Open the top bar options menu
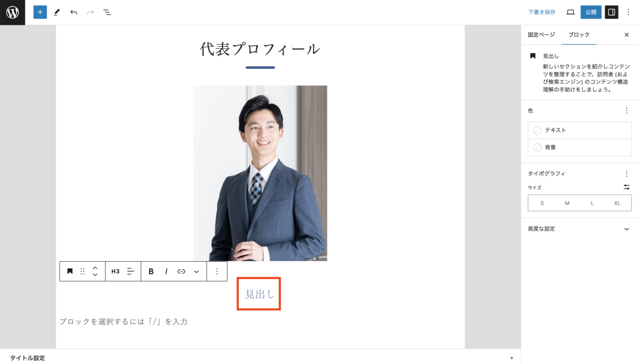 pyautogui.click(x=628, y=12)
